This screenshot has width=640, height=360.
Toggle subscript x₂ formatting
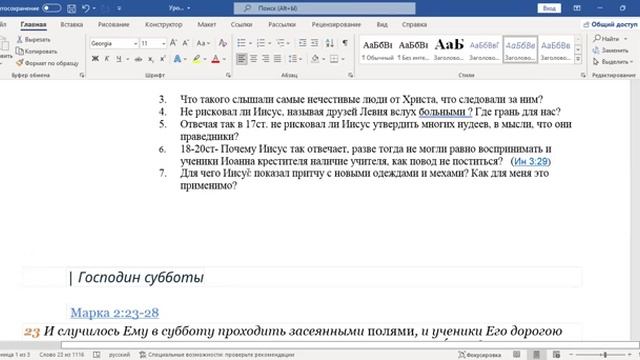(x=151, y=59)
